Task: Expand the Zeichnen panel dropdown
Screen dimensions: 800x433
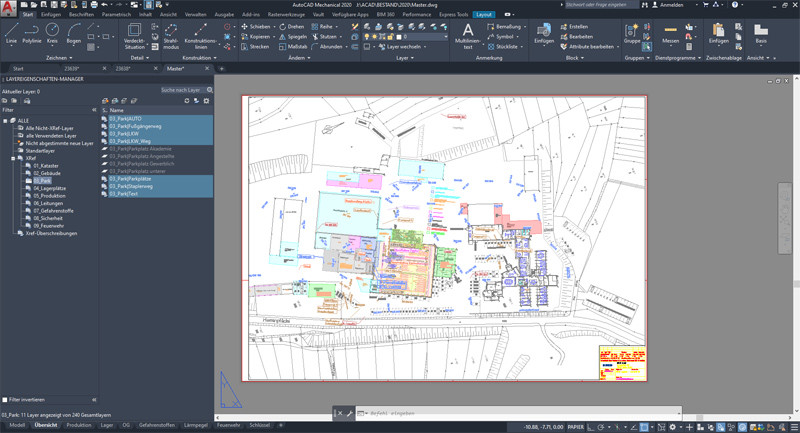Action: (59, 58)
